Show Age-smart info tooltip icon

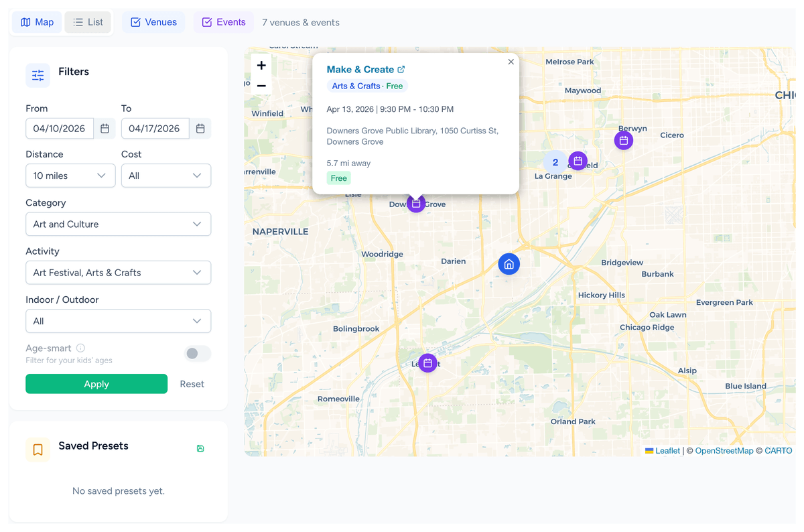(x=80, y=348)
